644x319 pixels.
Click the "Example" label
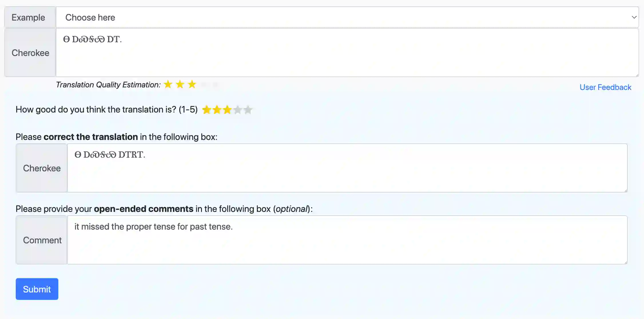[28, 17]
